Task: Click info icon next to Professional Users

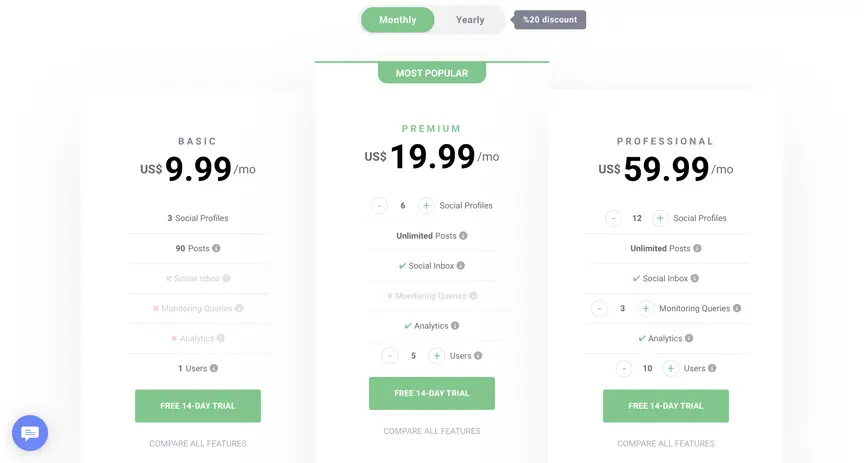Action: tap(712, 368)
